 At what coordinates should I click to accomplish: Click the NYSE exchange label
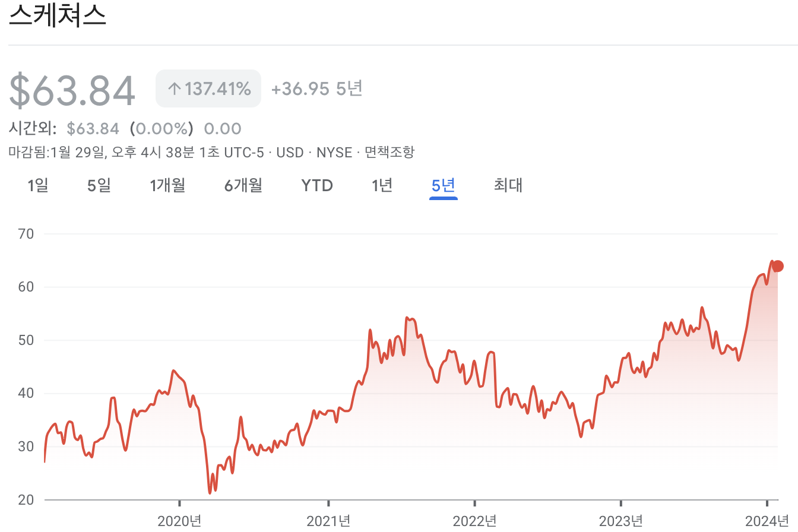[x=334, y=152]
